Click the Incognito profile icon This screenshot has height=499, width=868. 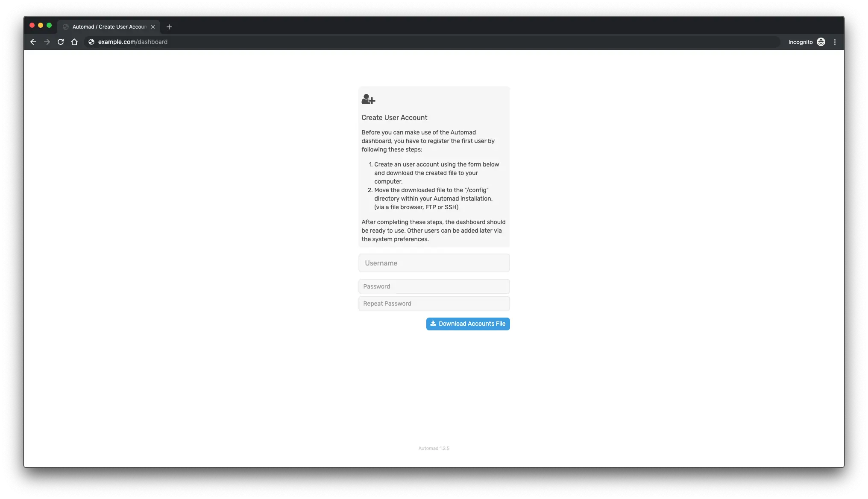click(821, 42)
